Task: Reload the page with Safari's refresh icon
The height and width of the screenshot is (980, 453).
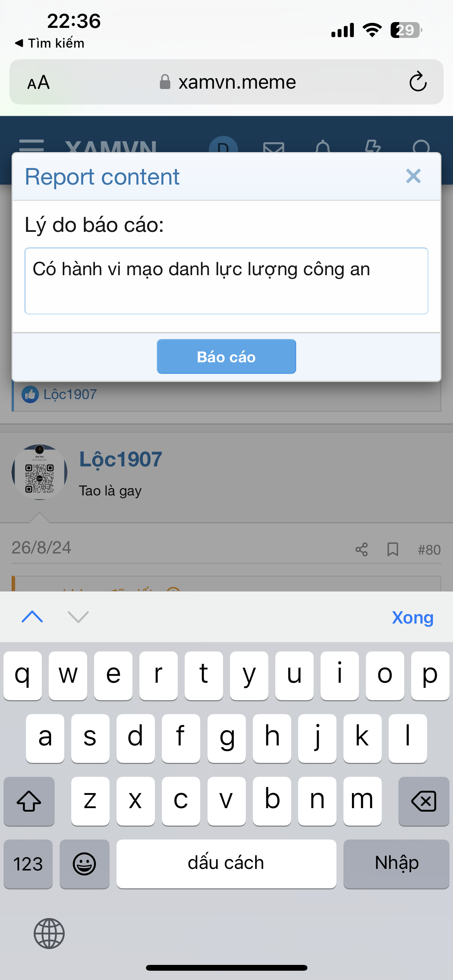Action: 418,82
